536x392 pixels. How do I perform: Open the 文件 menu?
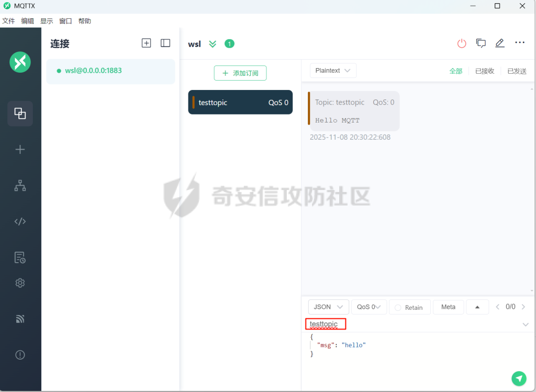[x=8, y=21]
